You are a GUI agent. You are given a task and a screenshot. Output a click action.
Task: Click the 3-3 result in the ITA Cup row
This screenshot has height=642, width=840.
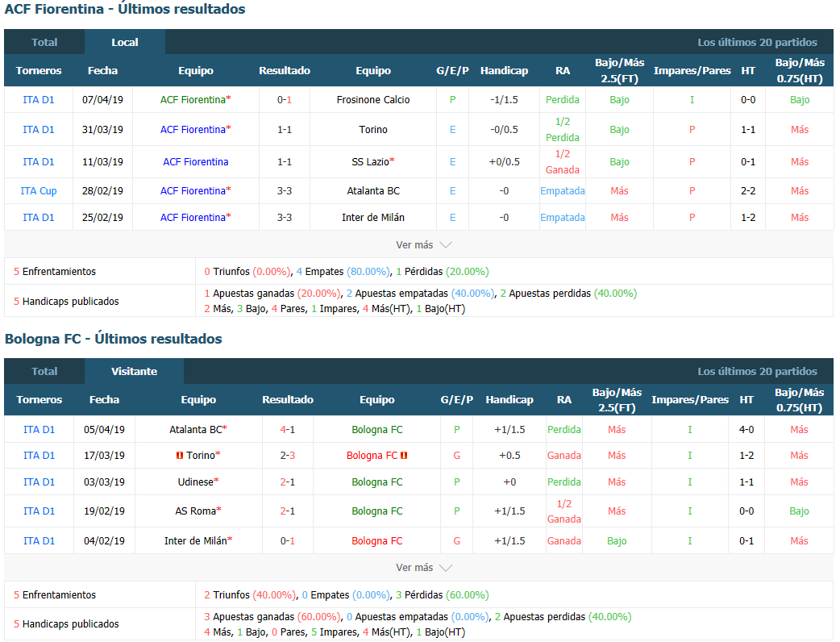click(285, 191)
